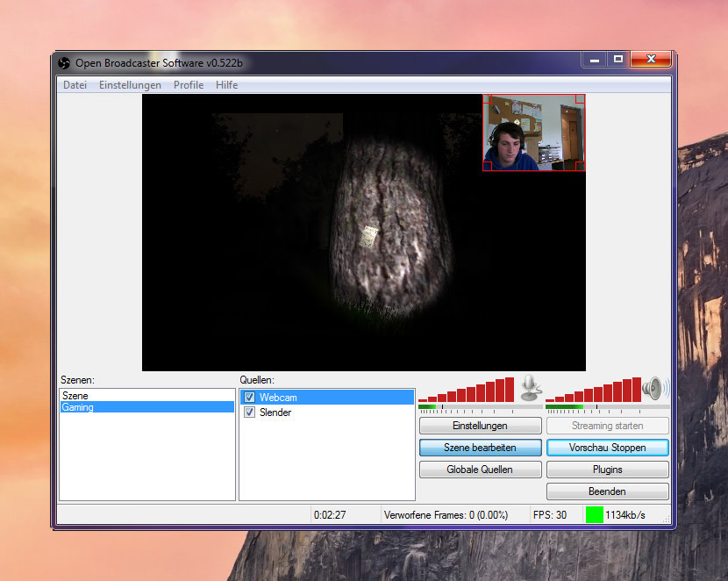Screen dimensions: 728x581
Task: Open the Hilfe menu
Action: coord(226,85)
